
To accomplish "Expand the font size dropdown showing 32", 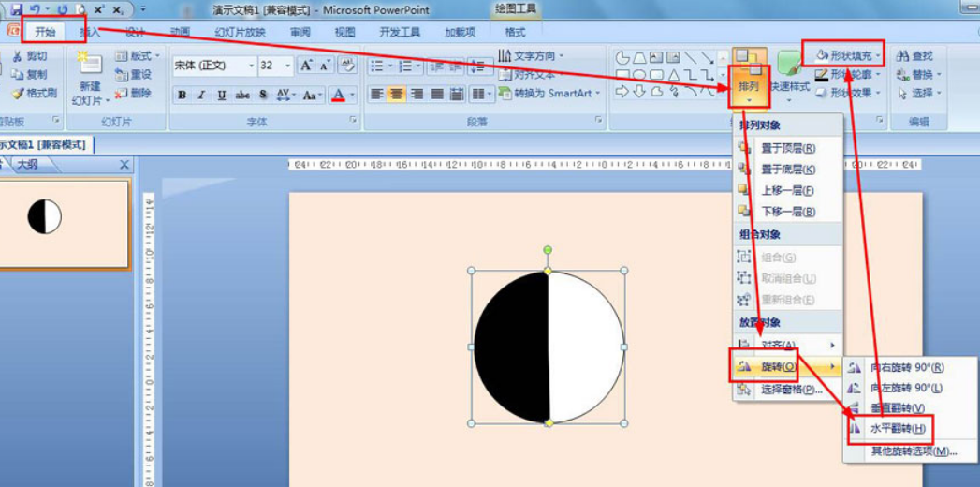I will pyautogui.click(x=288, y=66).
